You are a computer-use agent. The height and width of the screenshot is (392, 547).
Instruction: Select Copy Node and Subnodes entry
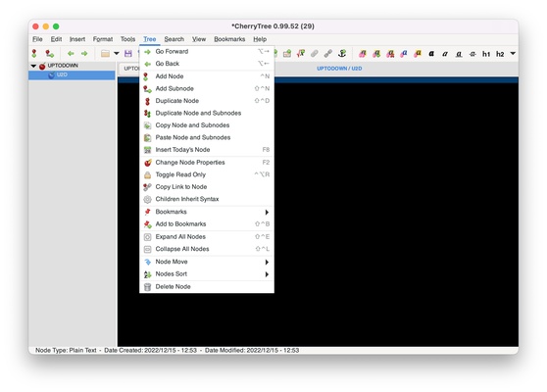[207, 125]
